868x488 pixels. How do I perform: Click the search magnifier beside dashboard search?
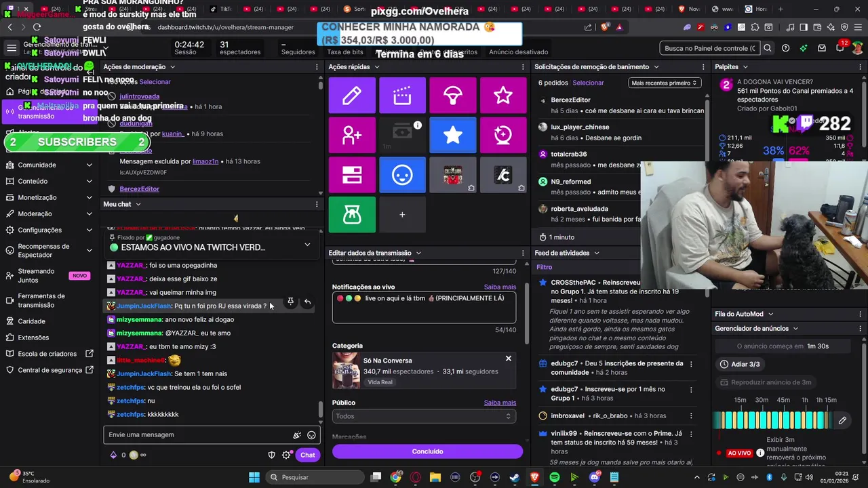point(768,48)
